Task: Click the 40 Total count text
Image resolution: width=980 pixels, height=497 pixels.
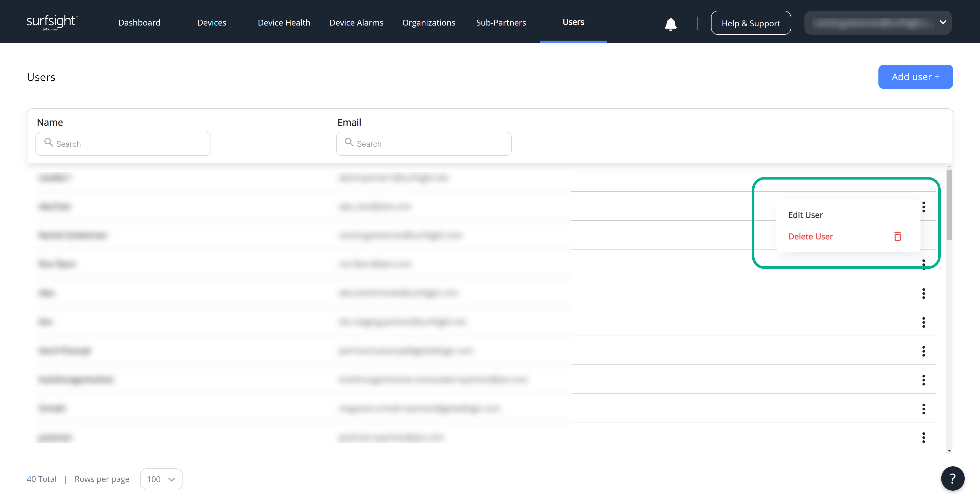Action: [x=41, y=479]
